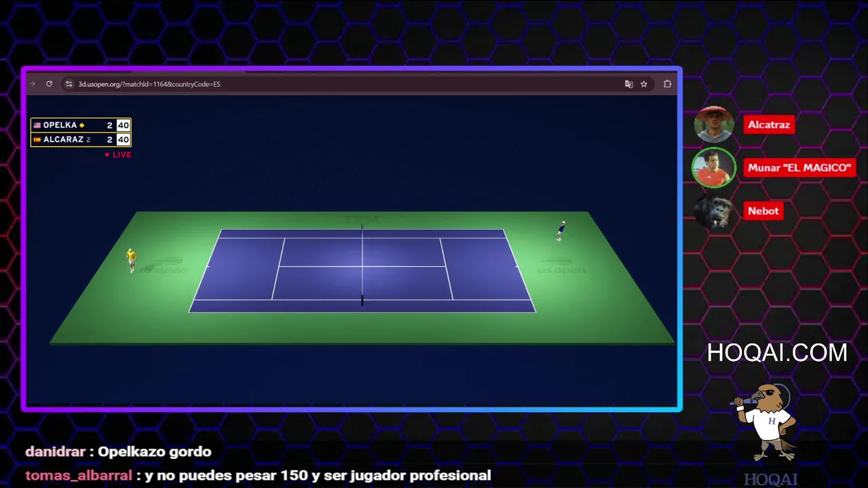This screenshot has height=488, width=868.
Task: Click the Munar avatar with green ring
Action: [713, 167]
